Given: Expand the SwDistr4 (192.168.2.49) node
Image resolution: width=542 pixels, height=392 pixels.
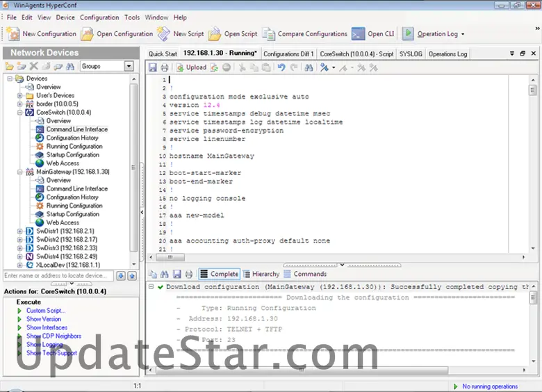Looking at the screenshot, I should 19,256.
